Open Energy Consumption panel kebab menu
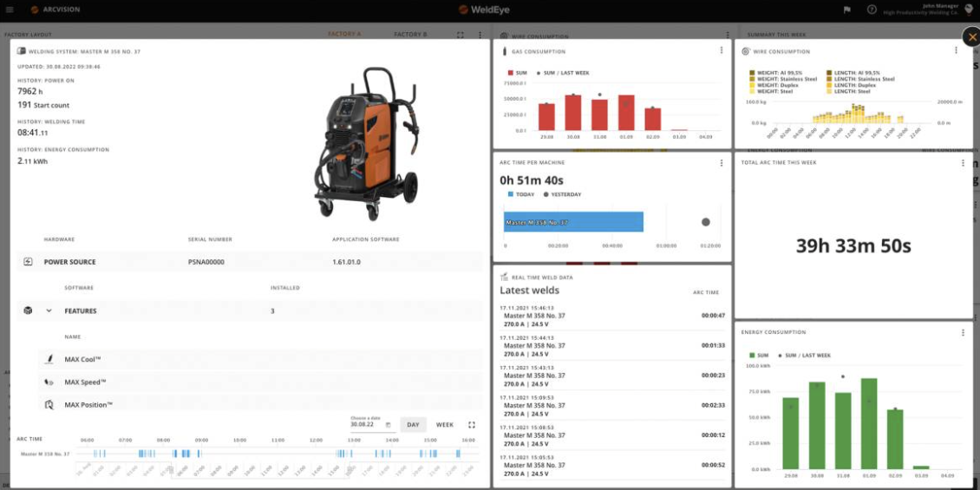The height and width of the screenshot is (490, 980). tap(963, 332)
